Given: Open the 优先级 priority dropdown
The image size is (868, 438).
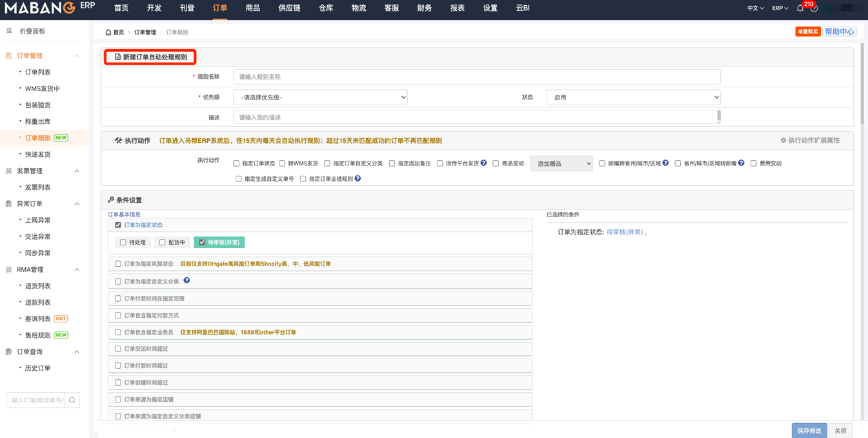Looking at the screenshot, I should coord(320,98).
